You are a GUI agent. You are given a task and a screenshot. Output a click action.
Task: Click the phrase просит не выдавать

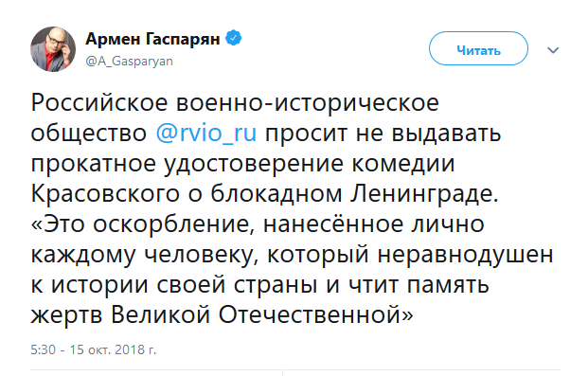(383, 133)
